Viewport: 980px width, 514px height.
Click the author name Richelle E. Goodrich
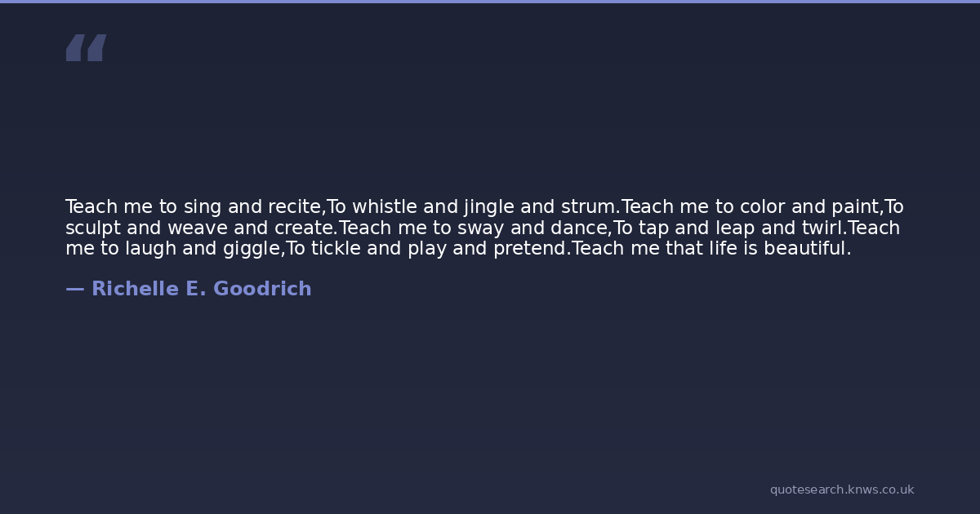(201, 289)
